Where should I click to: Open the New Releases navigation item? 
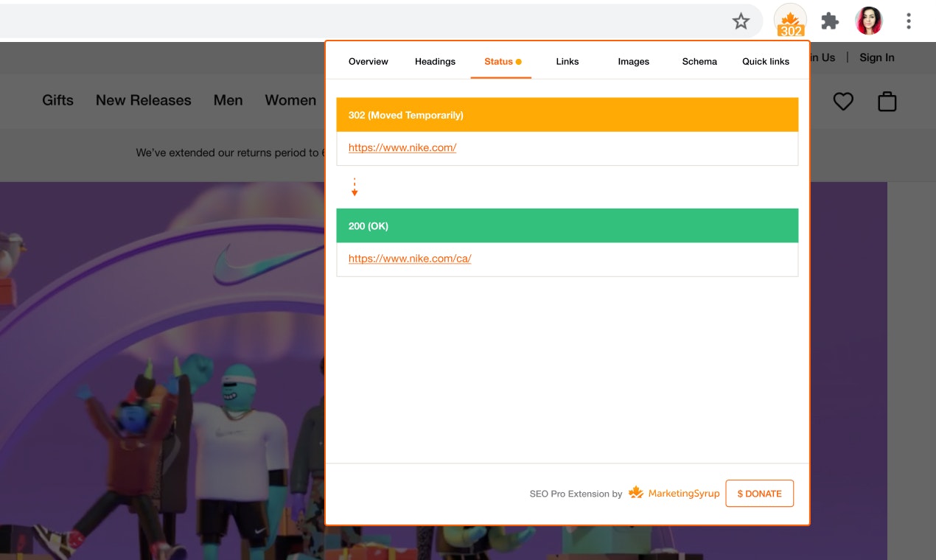[x=143, y=100]
